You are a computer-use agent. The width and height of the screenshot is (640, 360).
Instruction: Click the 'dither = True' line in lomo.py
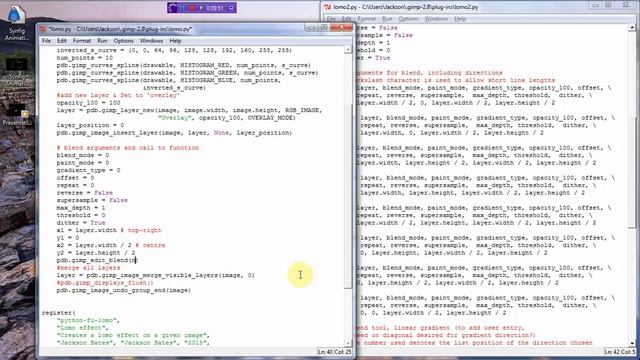tap(81, 223)
